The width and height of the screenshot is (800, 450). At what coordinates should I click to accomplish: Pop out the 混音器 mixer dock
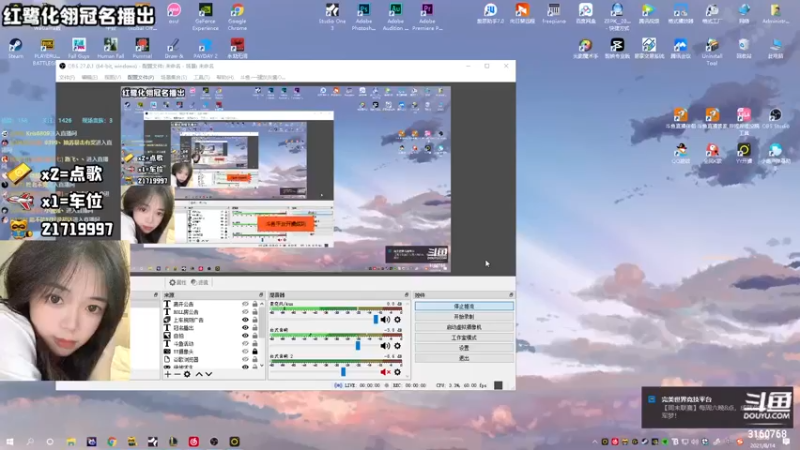pyautogui.click(x=407, y=295)
